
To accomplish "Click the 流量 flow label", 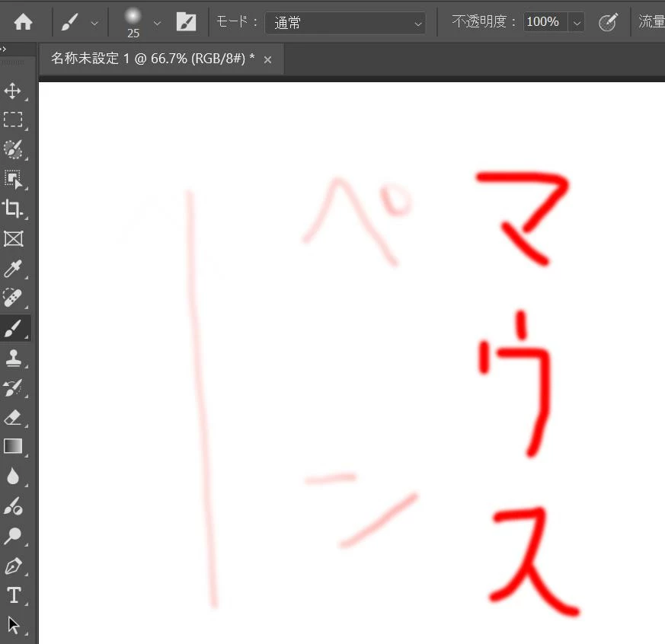I will pos(651,21).
